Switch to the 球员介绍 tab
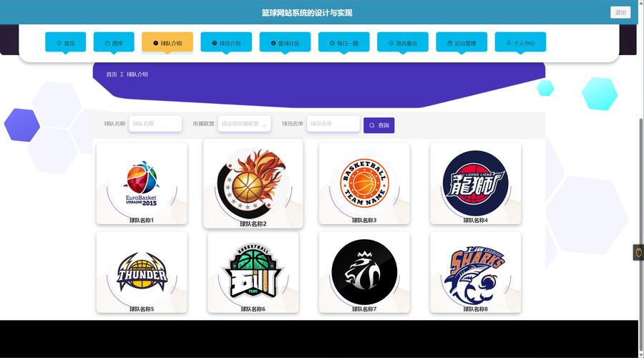The image size is (644, 358). pos(226,42)
